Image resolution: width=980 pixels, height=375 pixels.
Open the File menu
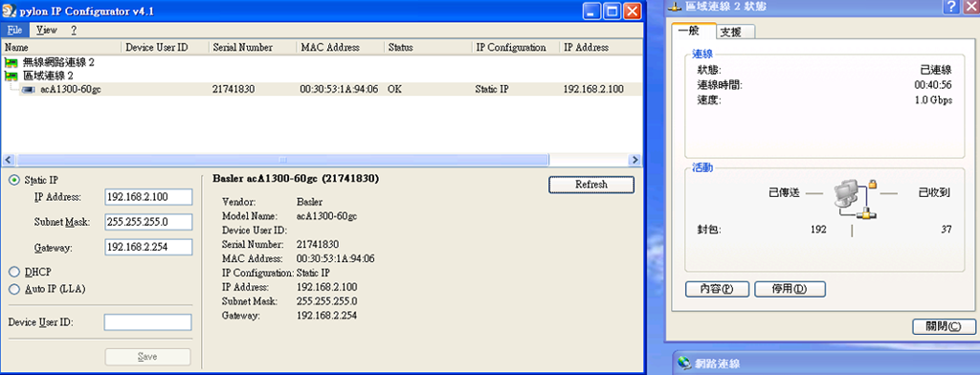(x=14, y=30)
